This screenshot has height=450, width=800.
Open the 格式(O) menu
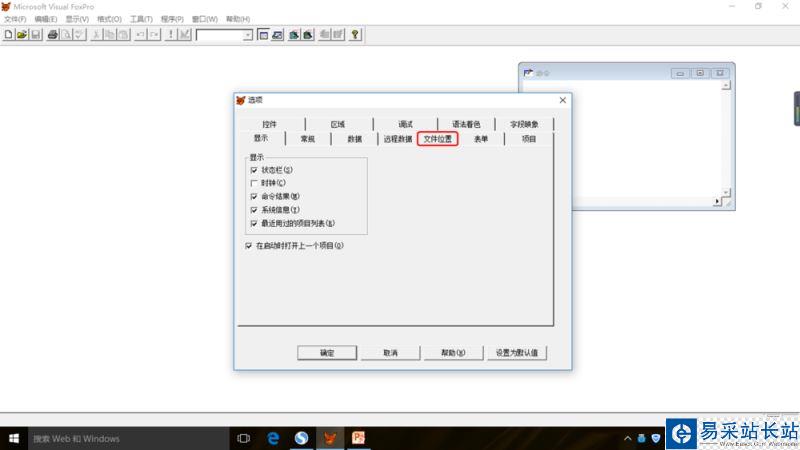pos(109,19)
